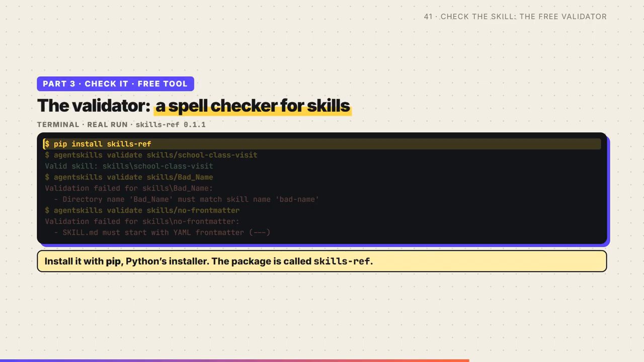Click the 'PART 3 · CHECK IT · FREE TOOL' badge
644x362 pixels.
coord(115,84)
